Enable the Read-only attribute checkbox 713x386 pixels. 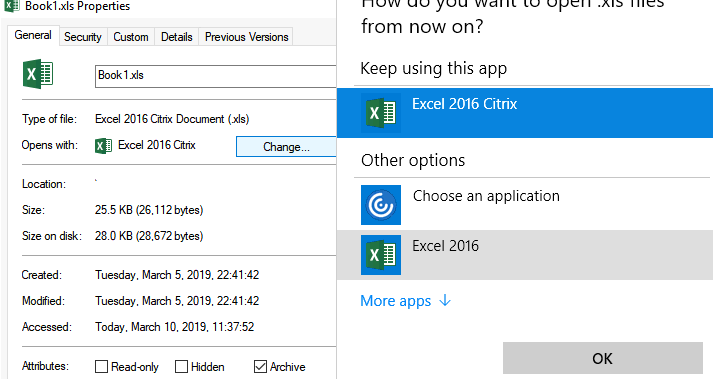(x=101, y=366)
